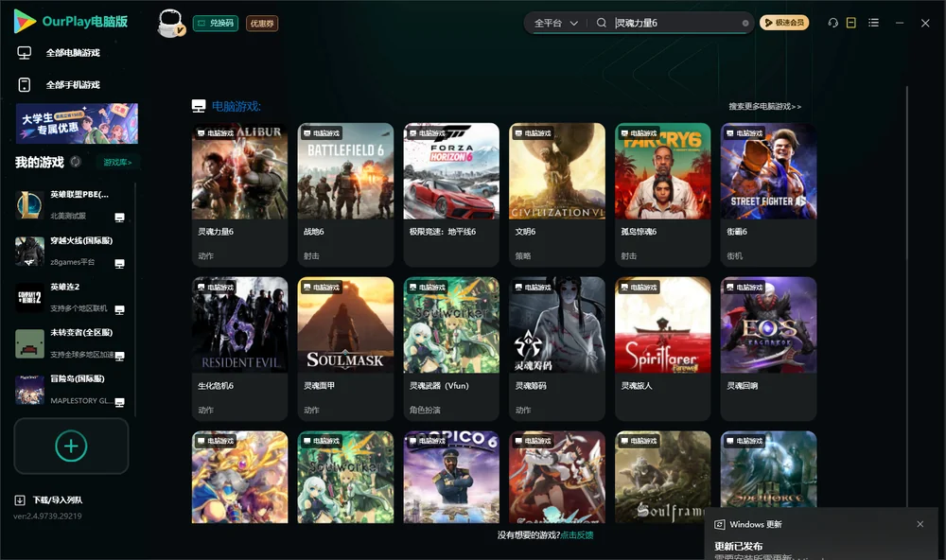Viewport: 946px width, 560px height.
Task: Open the 文明6 Civilization game card
Action: (557, 194)
